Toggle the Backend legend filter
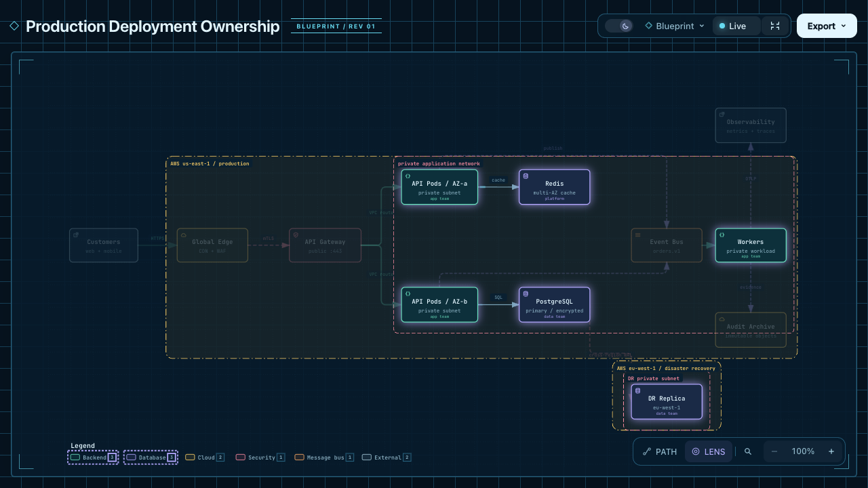 click(93, 457)
